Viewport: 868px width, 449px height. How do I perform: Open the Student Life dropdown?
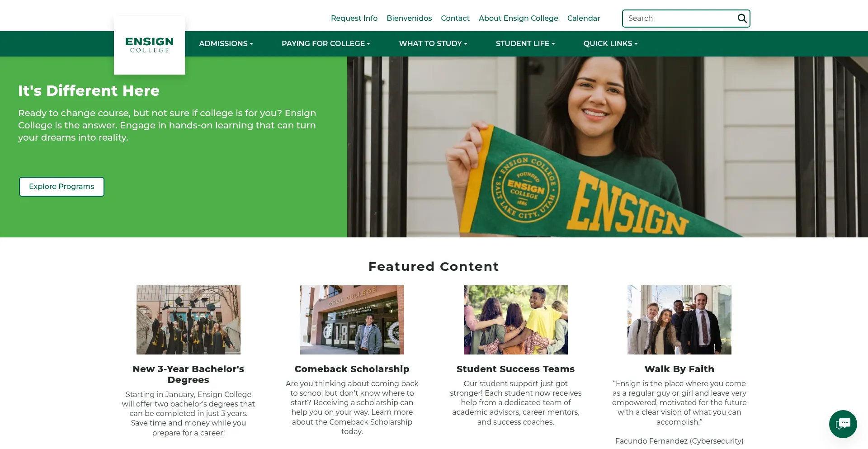[525, 44]
